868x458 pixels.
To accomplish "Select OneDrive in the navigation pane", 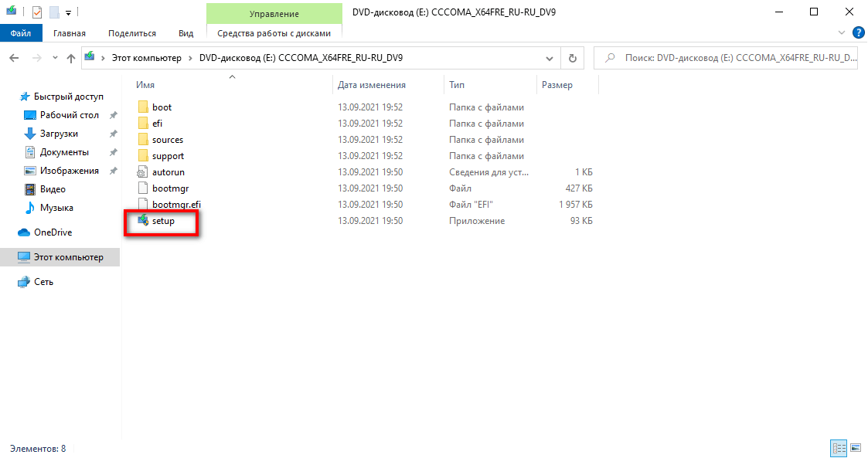I will click(53, 232).
